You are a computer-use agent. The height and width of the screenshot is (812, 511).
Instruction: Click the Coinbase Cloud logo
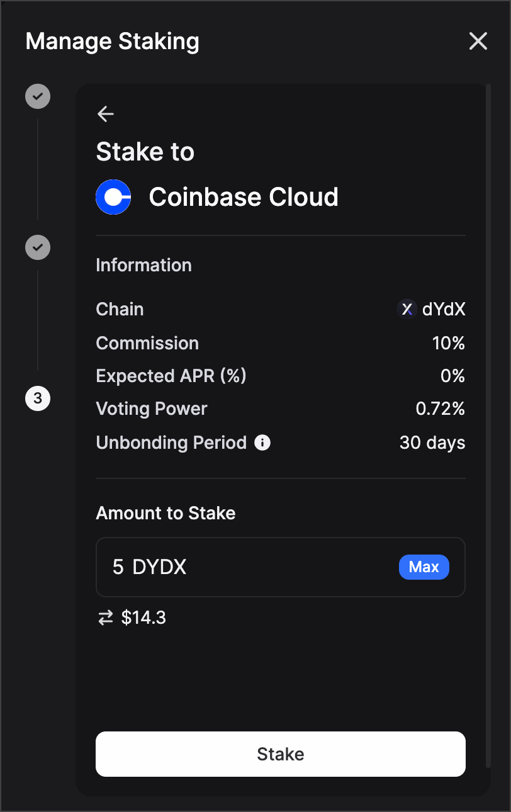point(113,197)
